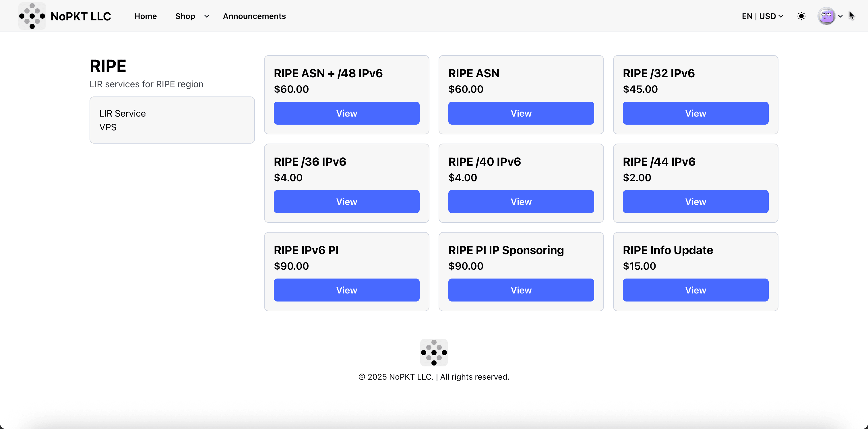This screenshot has height=429, width=868.
Task: Toggle the light/dark theme sun icon
Action: (801, 16)
